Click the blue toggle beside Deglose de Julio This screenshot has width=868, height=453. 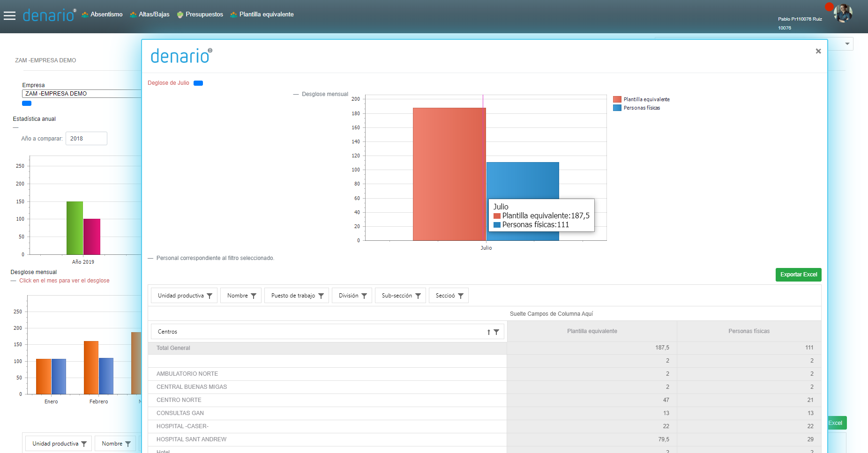coord(198,83)
